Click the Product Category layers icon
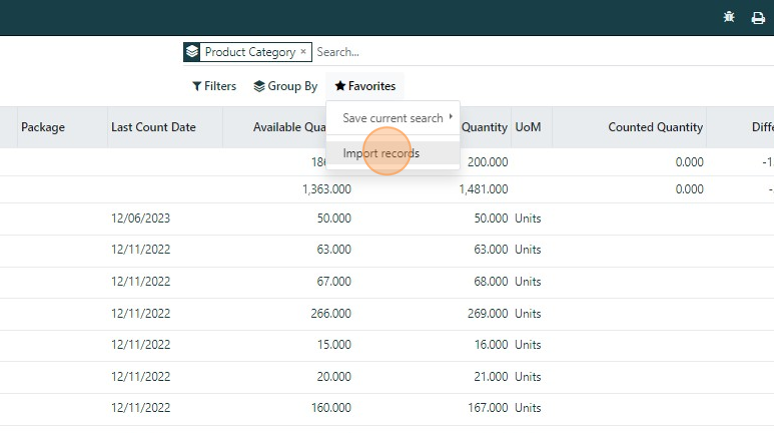The width and height of the screenshot is (774, 433). point(192,52)
